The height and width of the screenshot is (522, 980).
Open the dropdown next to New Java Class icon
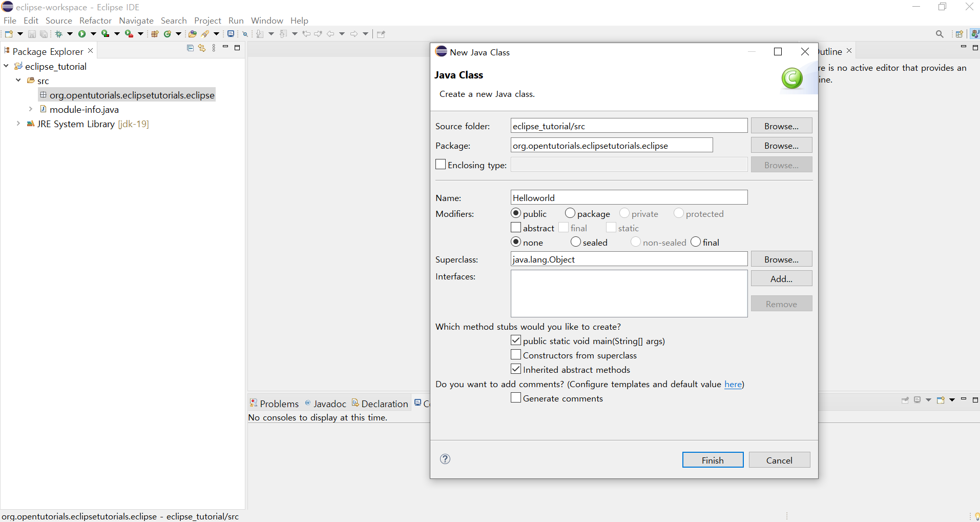[178, 34]
